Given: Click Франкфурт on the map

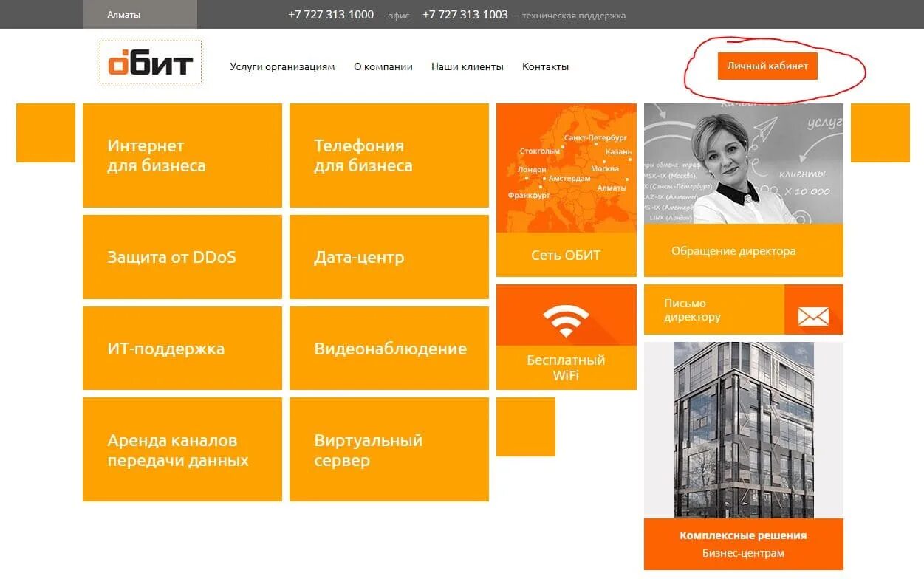Looking at the screenshot, I should point(529,195).
